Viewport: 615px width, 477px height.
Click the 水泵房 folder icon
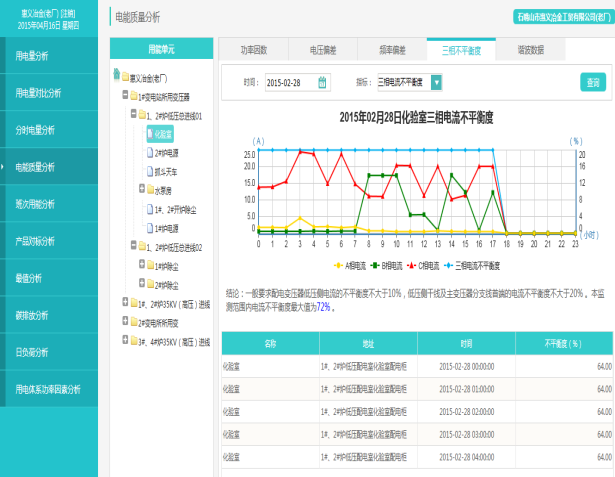[149, 189]
